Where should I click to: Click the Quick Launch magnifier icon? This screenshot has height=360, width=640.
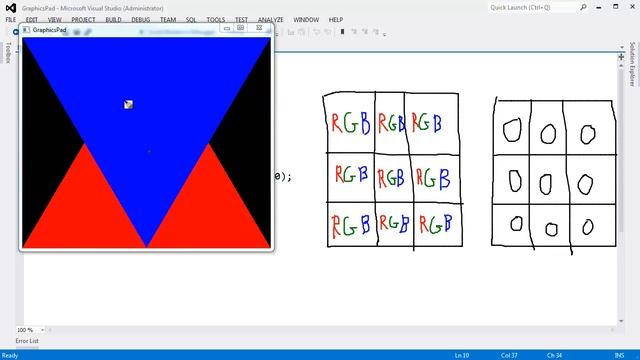(x=584, y=7)
